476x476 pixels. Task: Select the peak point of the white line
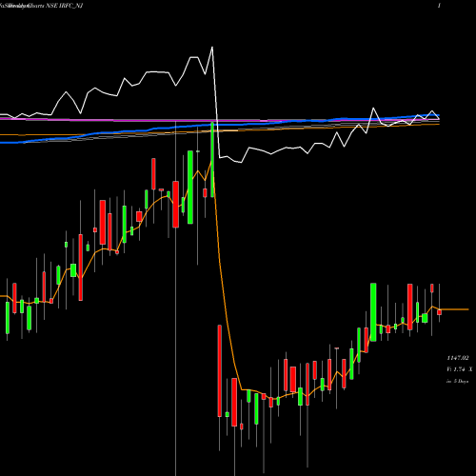coord(212,48)
